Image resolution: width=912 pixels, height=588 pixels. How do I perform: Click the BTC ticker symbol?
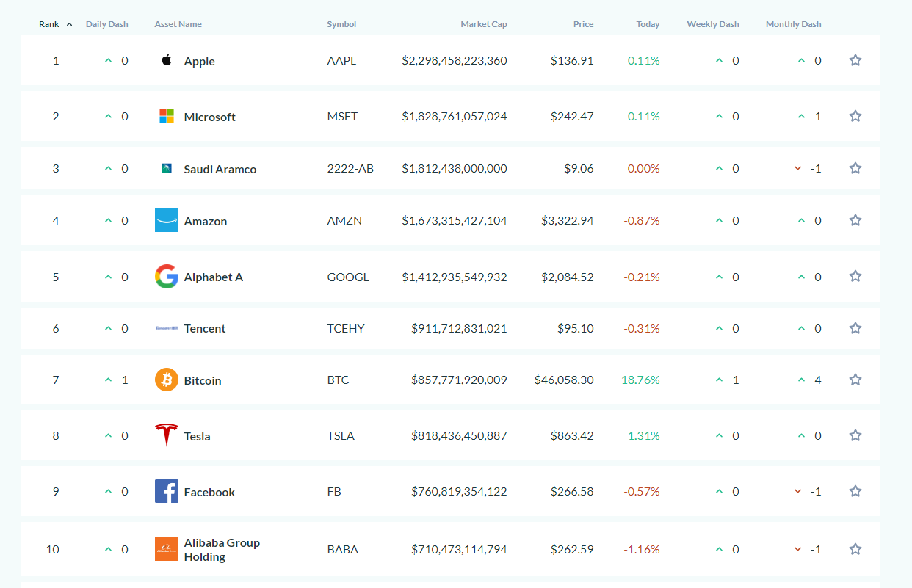(338, 380)
